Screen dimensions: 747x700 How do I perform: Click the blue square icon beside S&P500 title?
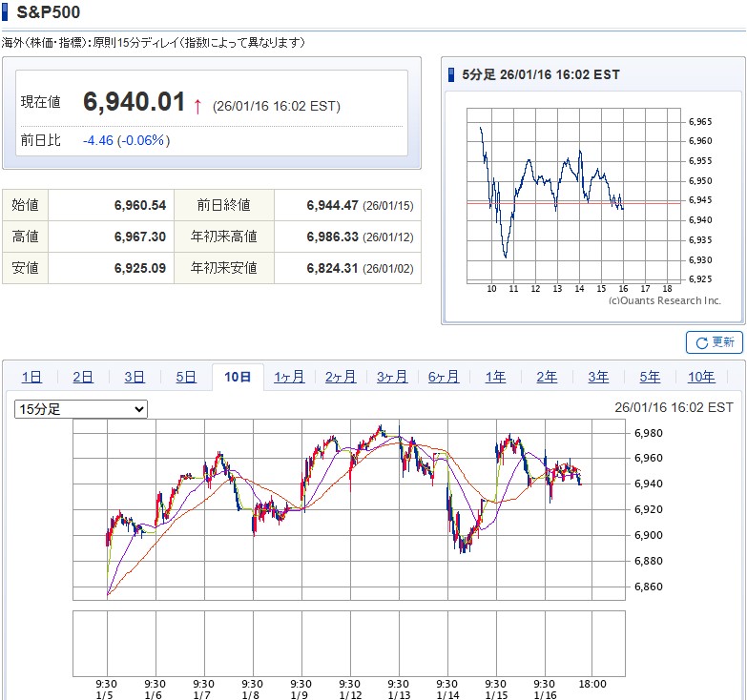coord(8,12)
